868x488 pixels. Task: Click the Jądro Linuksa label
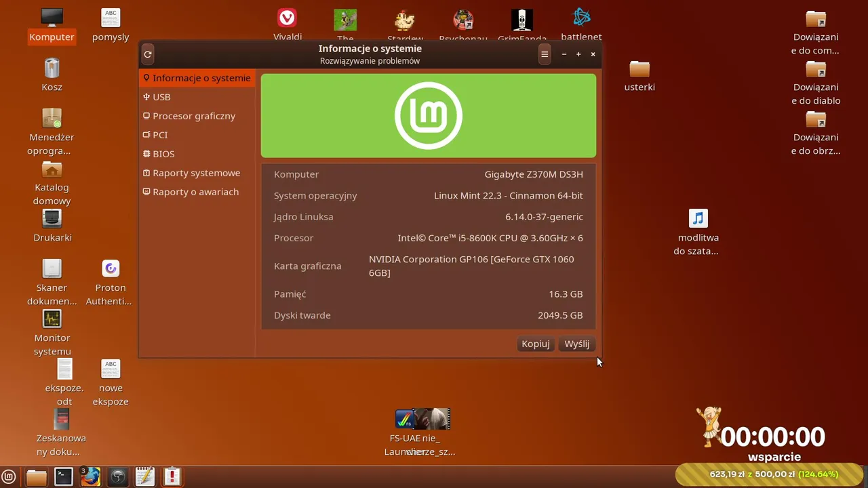coord(303,217)
